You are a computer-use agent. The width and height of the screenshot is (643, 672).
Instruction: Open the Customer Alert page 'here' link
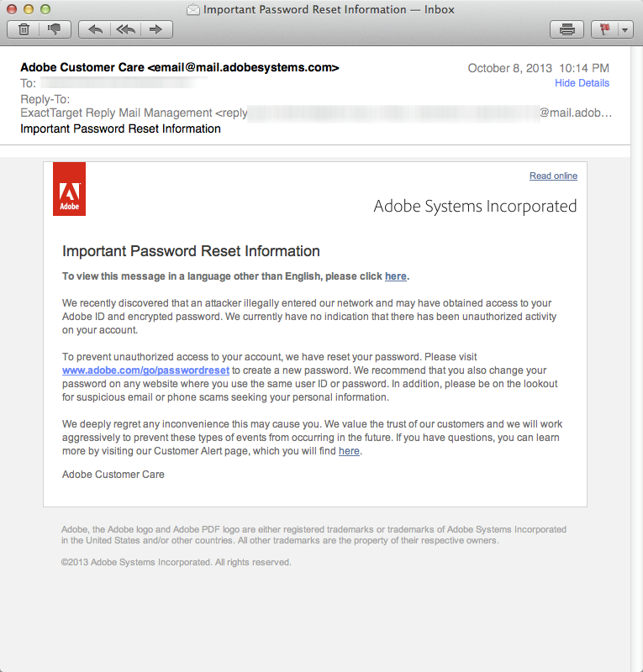[349, 451]
